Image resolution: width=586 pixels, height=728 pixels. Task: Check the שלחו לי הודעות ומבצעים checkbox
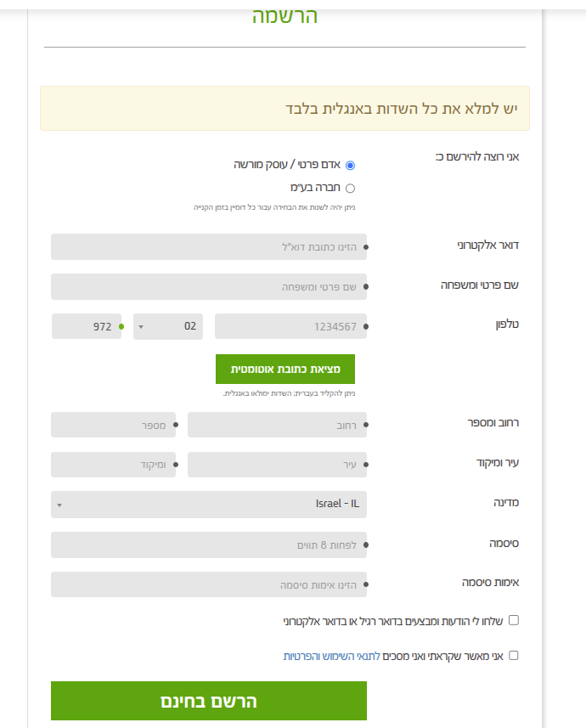(x=514, y=620)
